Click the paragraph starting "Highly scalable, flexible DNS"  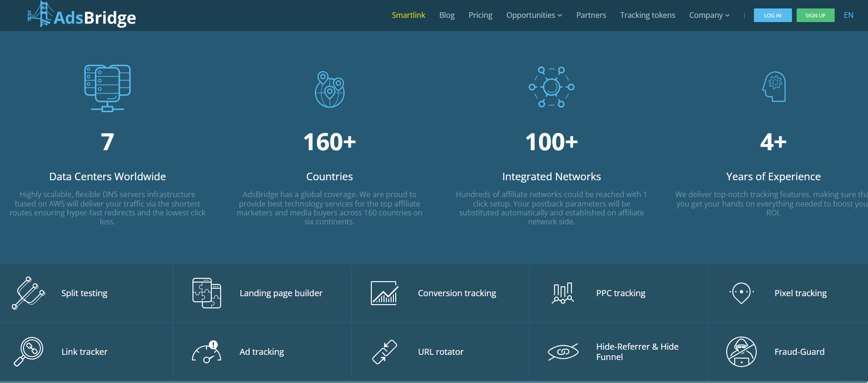[x=108, y=208]
